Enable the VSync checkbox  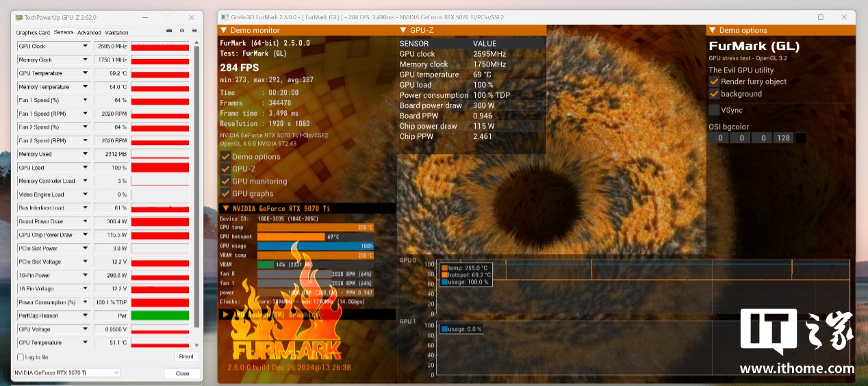(714, 110)
